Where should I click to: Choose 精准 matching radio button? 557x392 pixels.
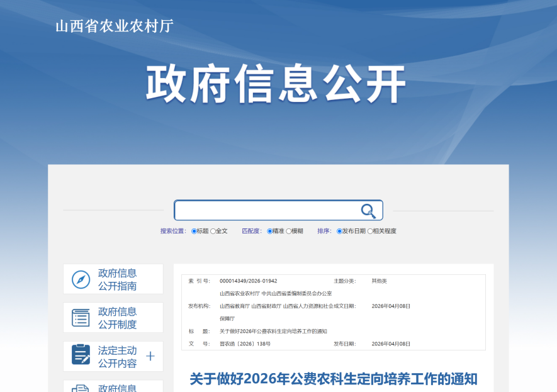[270, 231]
